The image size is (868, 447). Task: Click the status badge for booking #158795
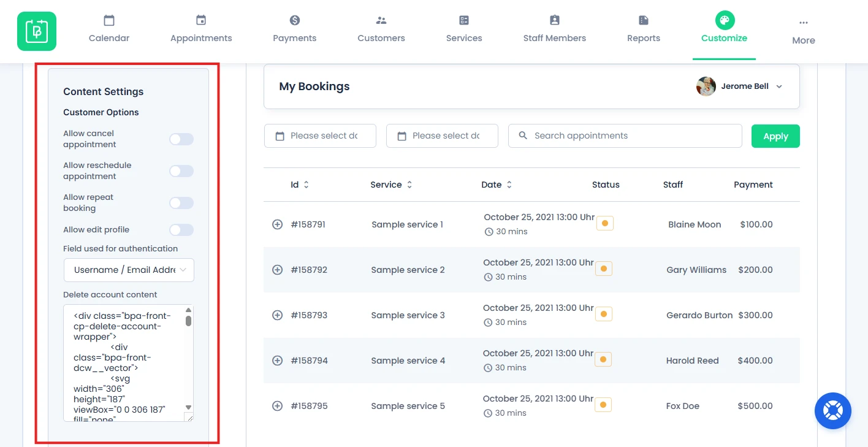click(x=604, y=405)
